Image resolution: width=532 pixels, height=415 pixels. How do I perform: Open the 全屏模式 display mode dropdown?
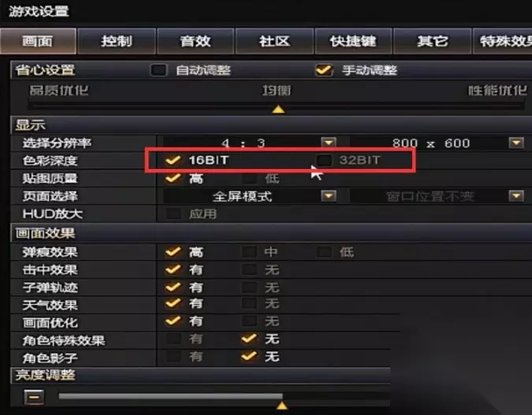pos(328,196)
